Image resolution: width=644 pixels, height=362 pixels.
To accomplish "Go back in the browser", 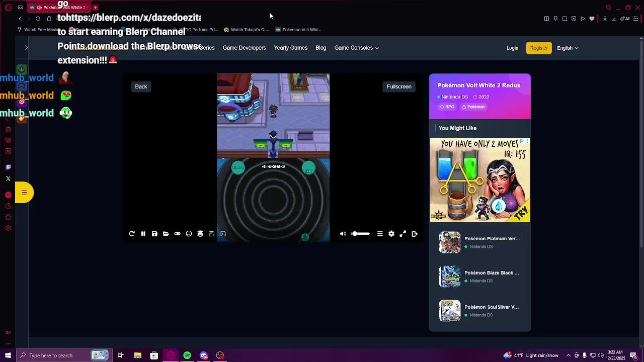I will click(20, 19).
